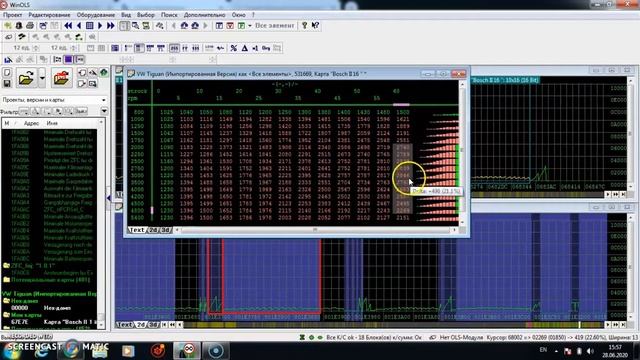The width and height of the screenshot is (640, 360).
Task: Open the dropdown arrow at end of filter row
Action: pos(104,111)
